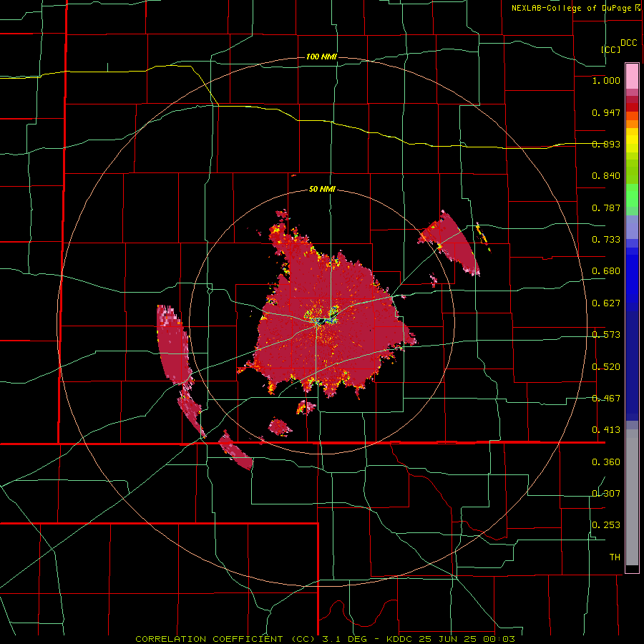Viewport: 644px width, 644px height.
Task: Click the TH threshold label on scale
Action: click(x=615, y=557)
